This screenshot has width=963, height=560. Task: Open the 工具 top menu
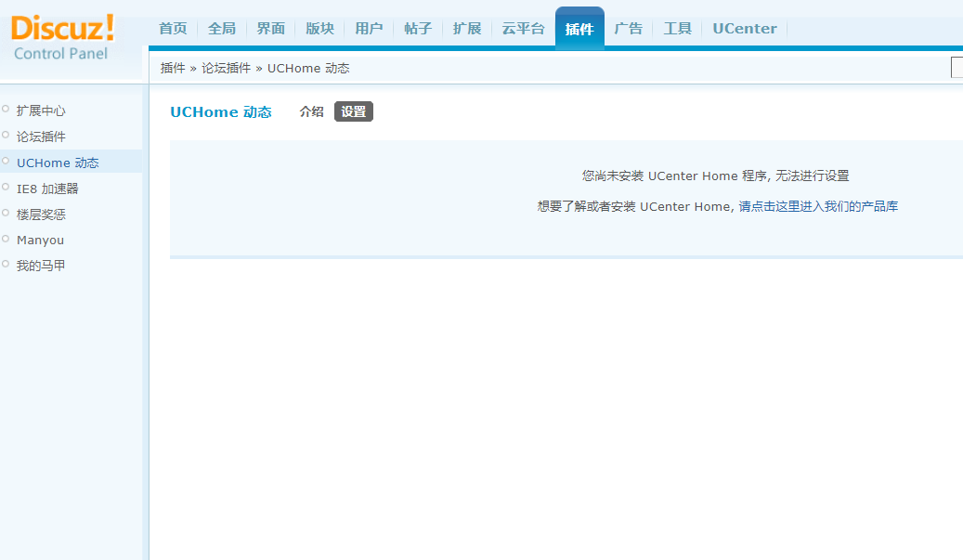click(677, 28)
